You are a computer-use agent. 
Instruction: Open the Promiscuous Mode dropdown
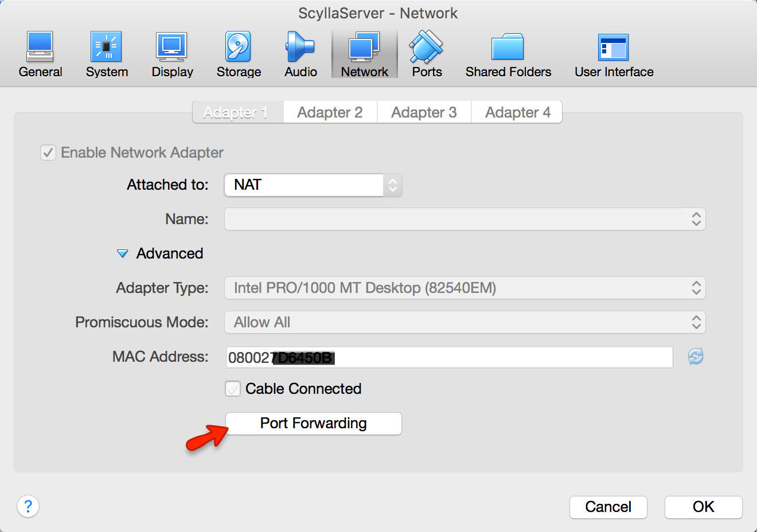pos(465,322)
